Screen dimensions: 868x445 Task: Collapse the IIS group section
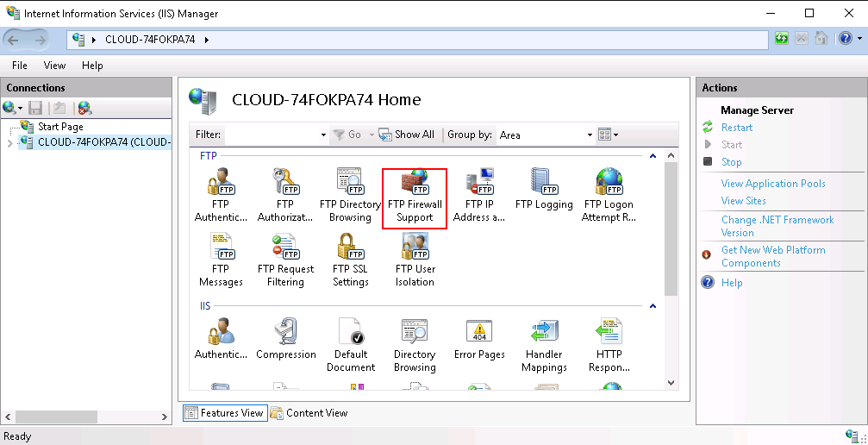(x=653, y=306)
